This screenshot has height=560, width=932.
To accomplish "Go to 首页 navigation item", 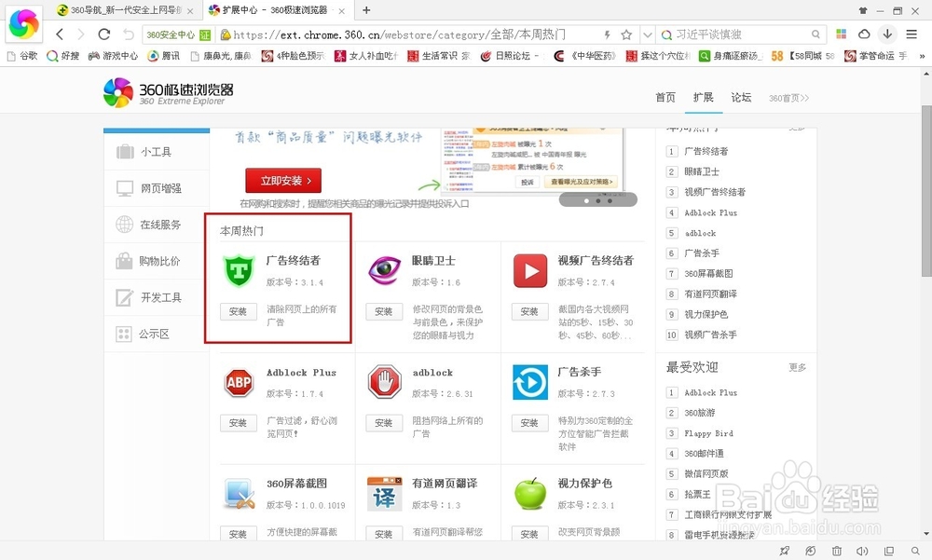I will (x=665, y=98).
